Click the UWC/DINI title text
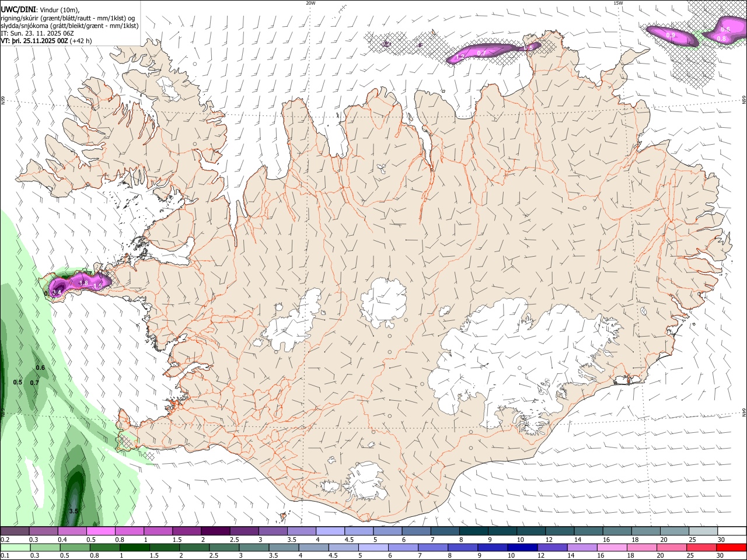The image size is (747, 560). coord(18,9)
